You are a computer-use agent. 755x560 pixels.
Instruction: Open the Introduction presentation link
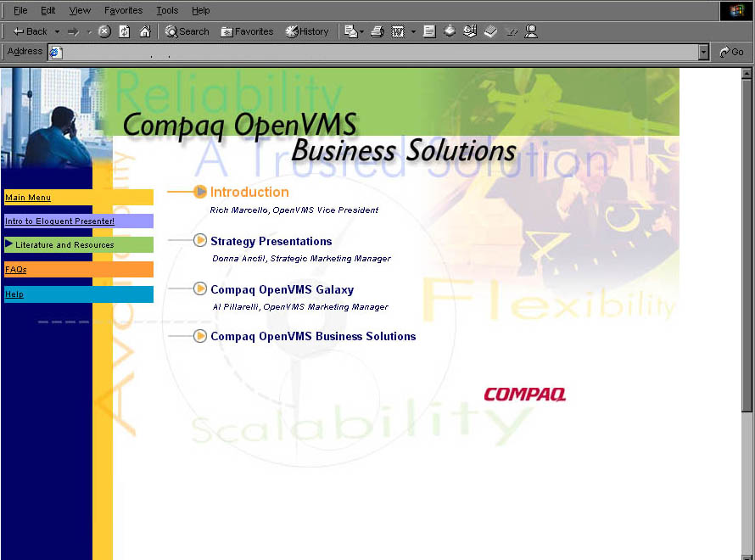(x=249, y=192)
